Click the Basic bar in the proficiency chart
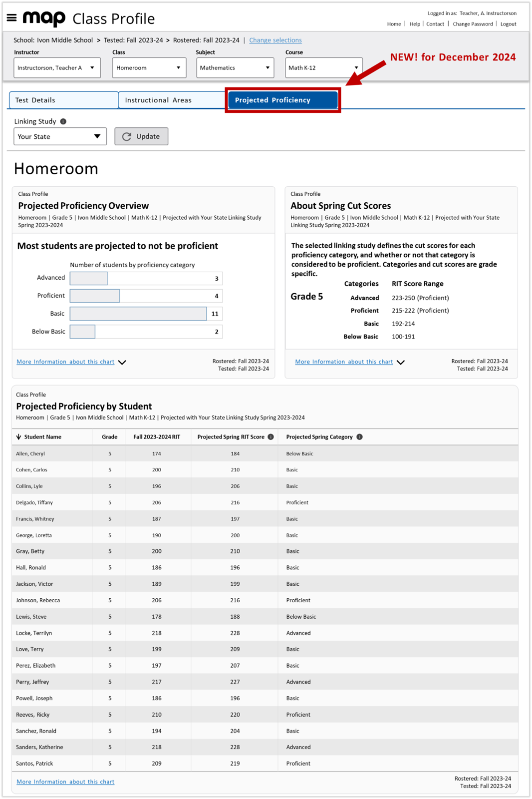This screenshot has height=799, width=532. [x=139, y=313]
